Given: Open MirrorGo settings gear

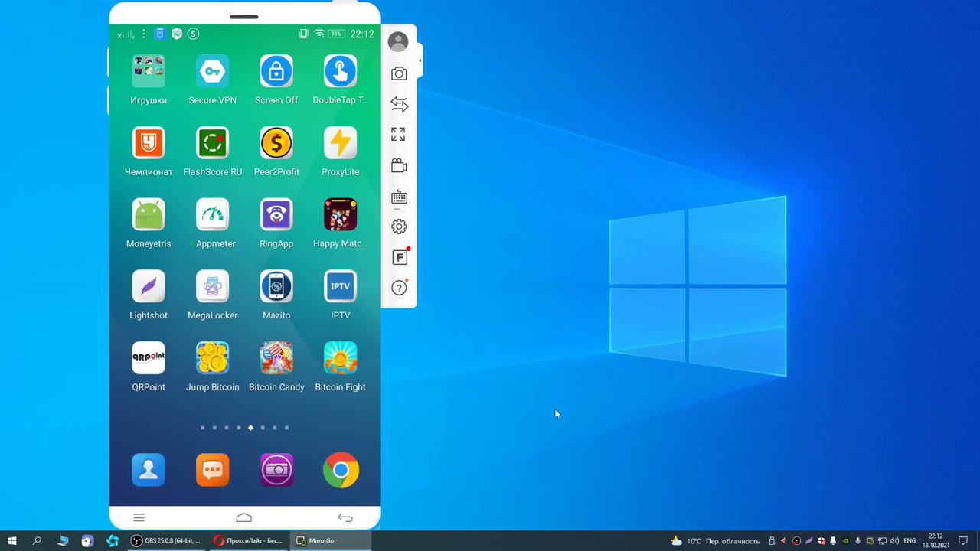Looking at the screenshot, I should click(x=399, y=227).
